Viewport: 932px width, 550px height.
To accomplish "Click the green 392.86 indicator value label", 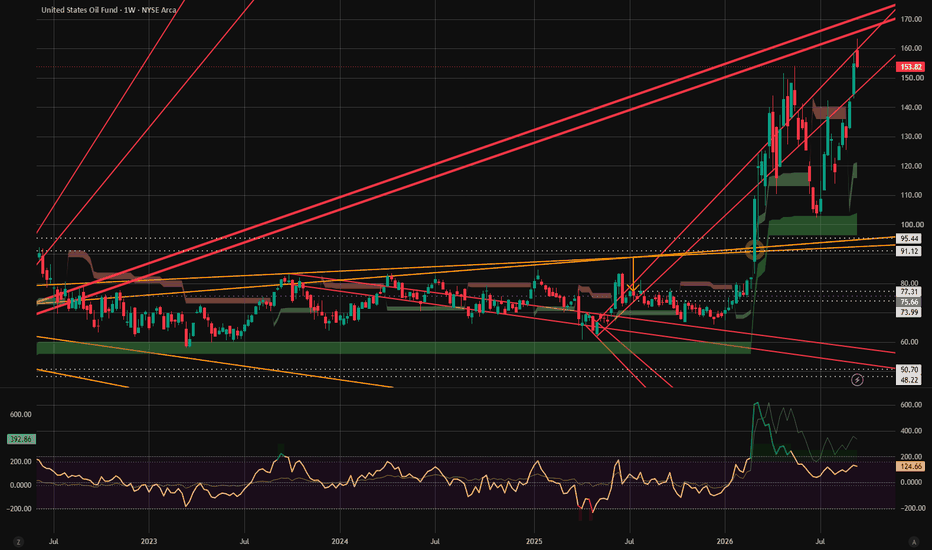I will [x=21, y=439].
